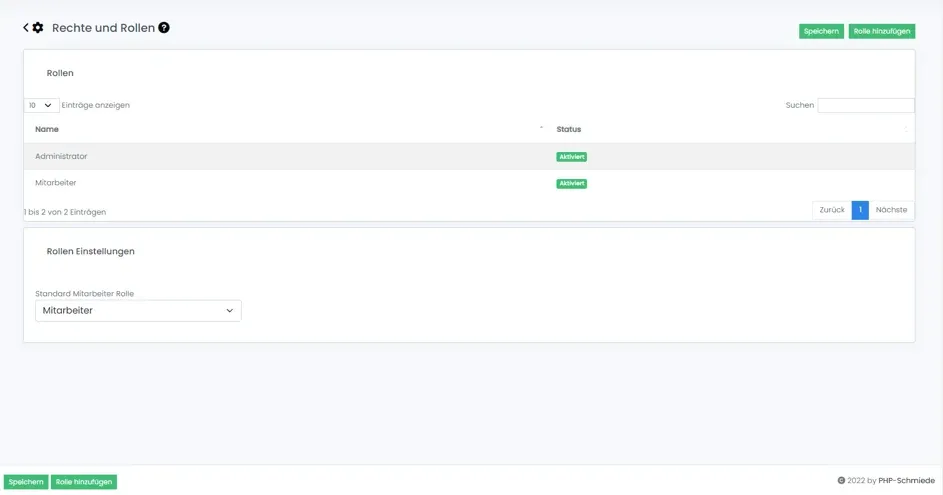943x495 pixels.
Task: Select page 1 in pagination
Action: [860, 210]
